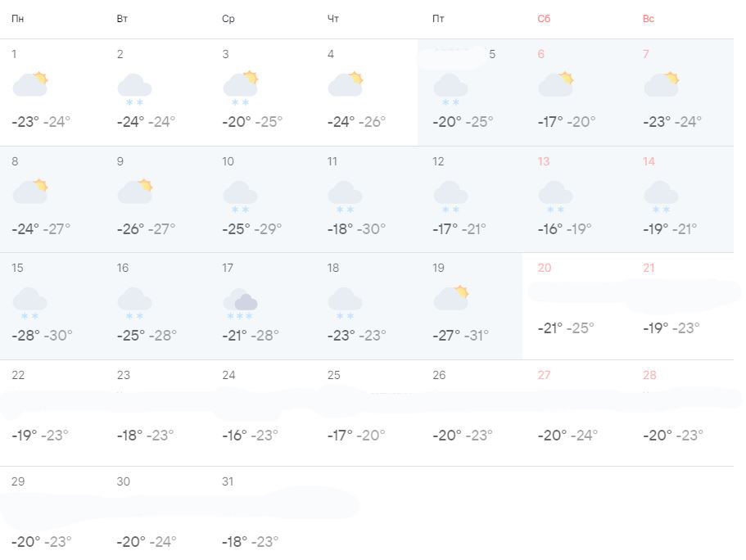Click the snowfall icon on day 10
The height and width of the screenshot is (560, 746).
240,196
